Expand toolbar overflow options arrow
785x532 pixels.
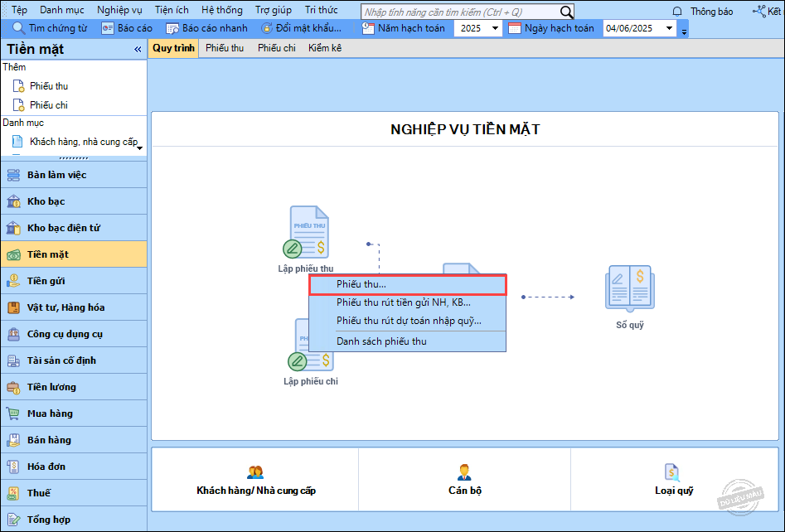pyautogui.click(x=684, y=32)
